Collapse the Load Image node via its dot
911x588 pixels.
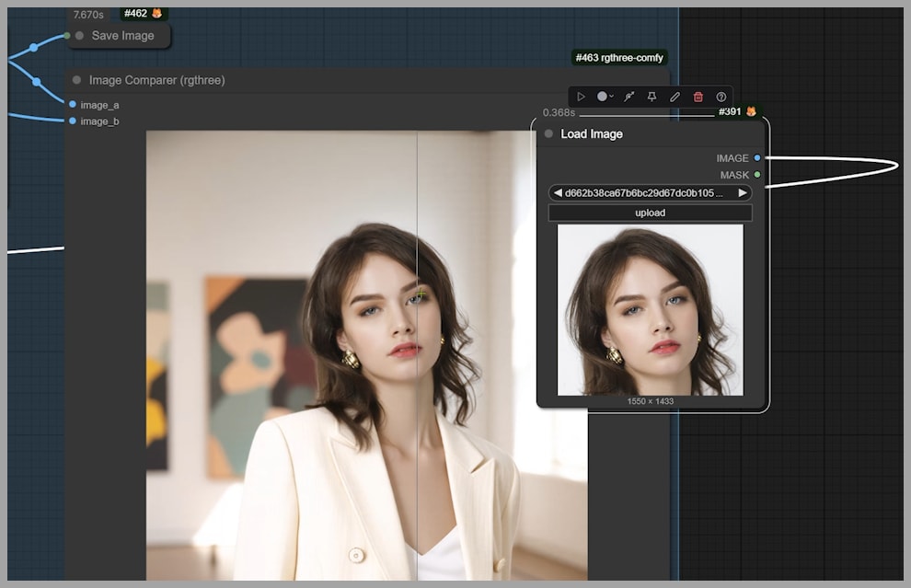click(x=548, y=134)
